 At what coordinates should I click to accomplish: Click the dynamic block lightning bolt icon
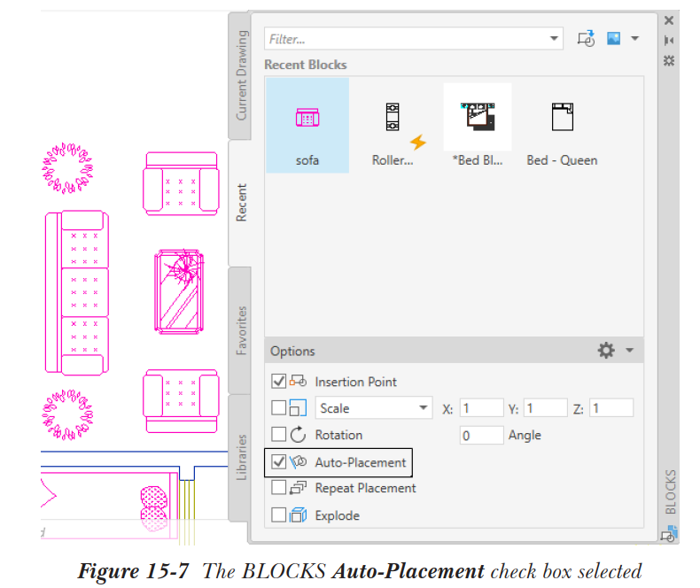click(418, 143)
